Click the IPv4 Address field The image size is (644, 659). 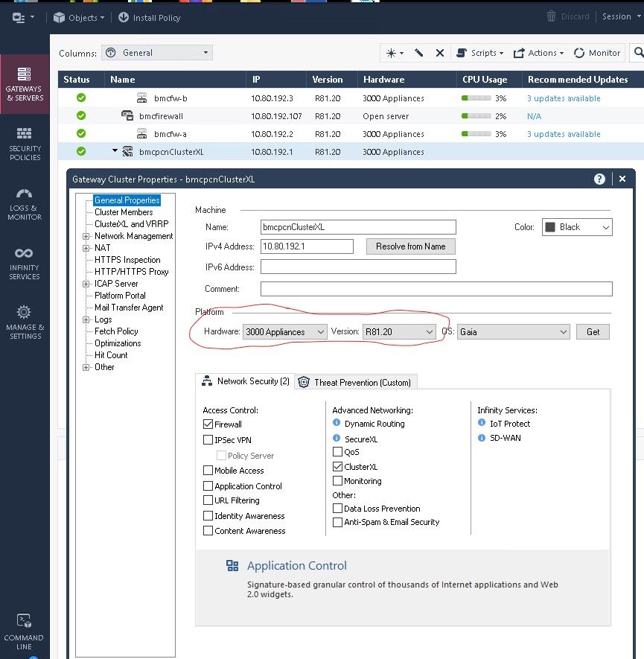tap(307, 246)
